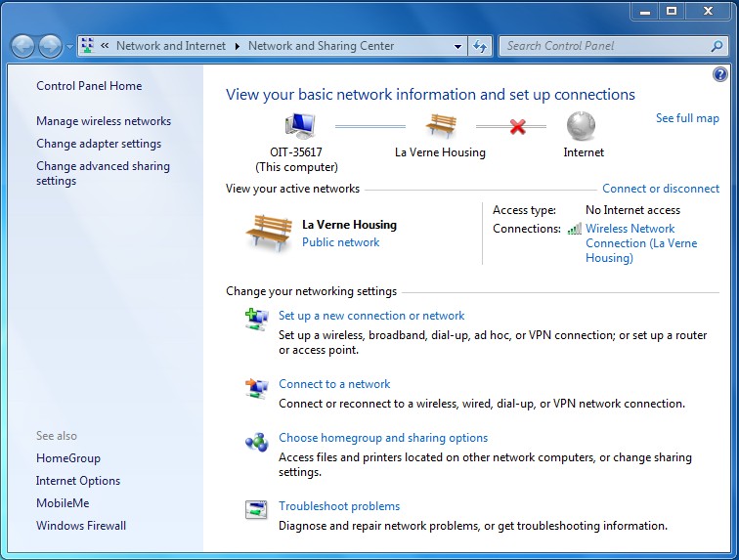Minimize the Network and Sharing Center window
This screenshot has height=560, width=739.
click(x=645, y=12)
